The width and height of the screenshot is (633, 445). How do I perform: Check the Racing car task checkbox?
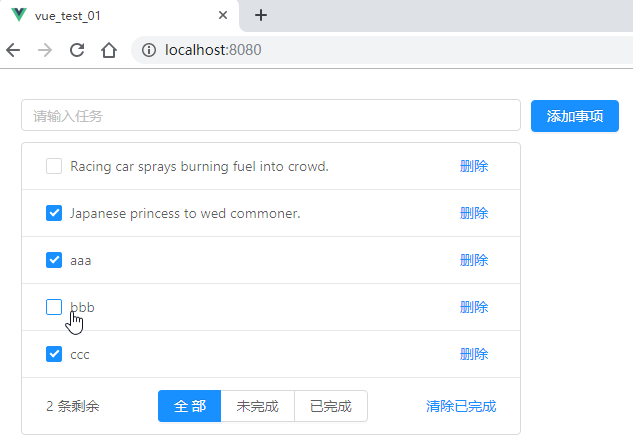click(x=54, y=166)
